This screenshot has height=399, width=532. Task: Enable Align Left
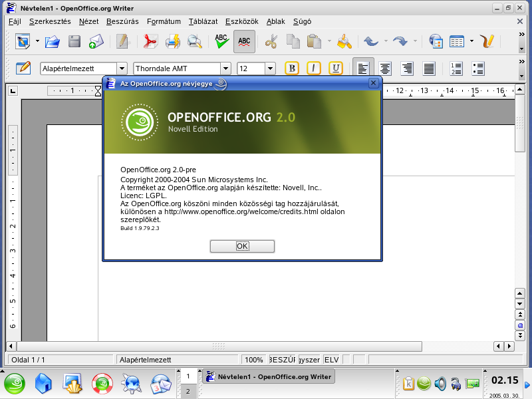[x=363, y=68]
